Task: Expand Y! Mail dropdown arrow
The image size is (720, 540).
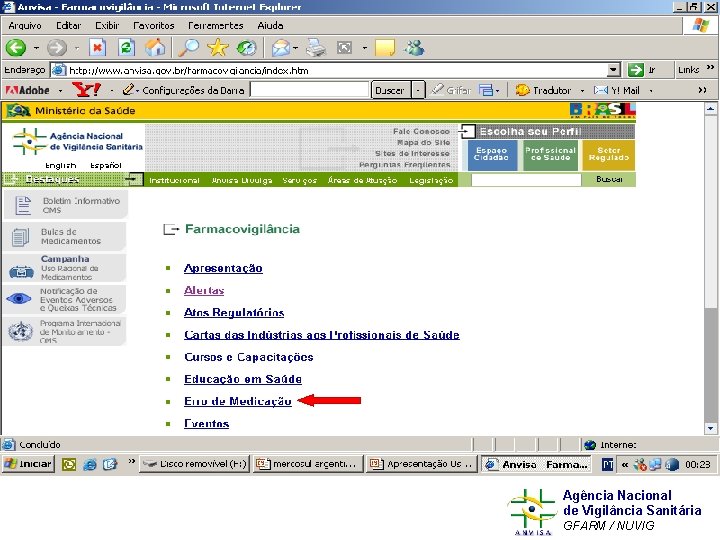Action: coord(651,90)
